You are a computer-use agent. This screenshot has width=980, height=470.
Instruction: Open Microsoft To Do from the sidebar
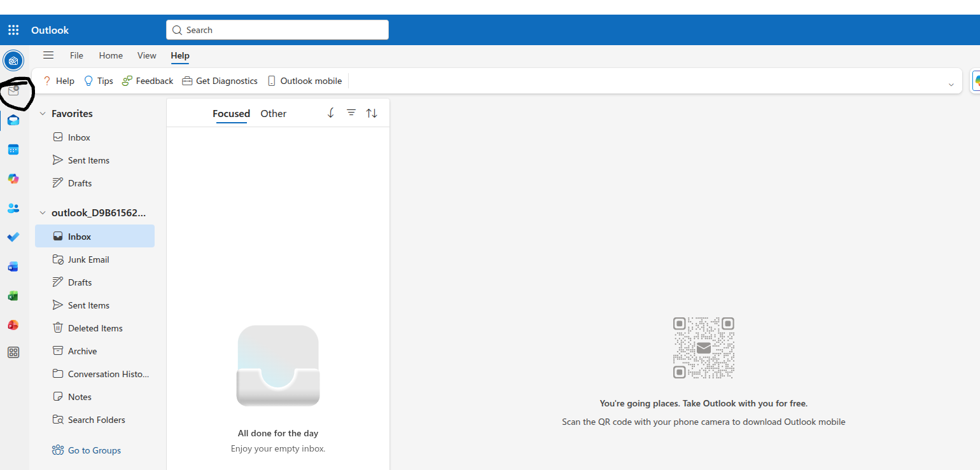click(13, 237)
